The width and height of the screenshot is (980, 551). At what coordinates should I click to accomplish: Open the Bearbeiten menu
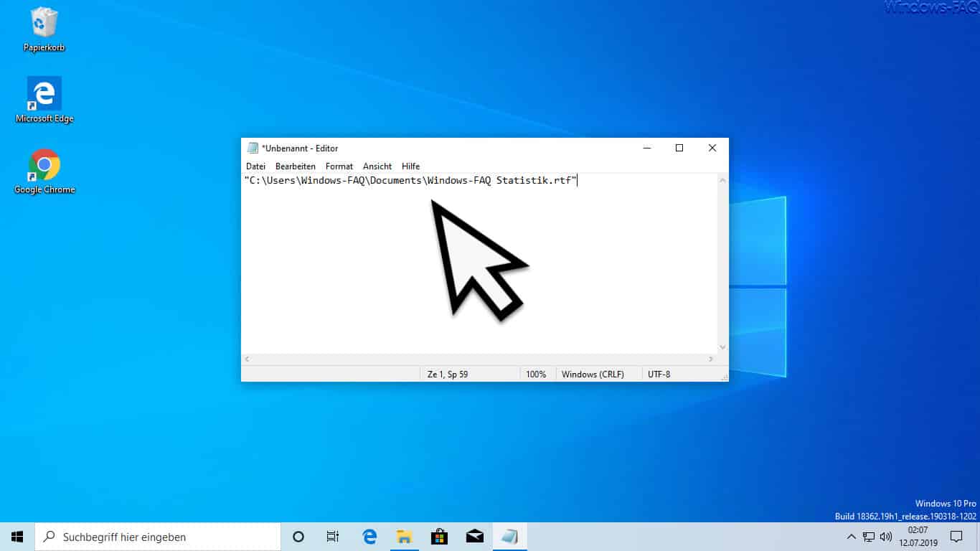(296, 166)
